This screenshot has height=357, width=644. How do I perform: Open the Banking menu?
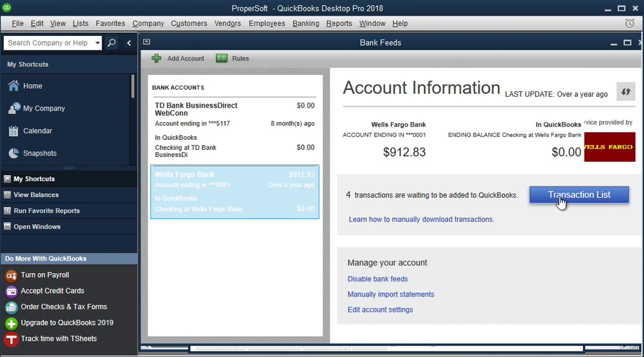coord(306,23)
